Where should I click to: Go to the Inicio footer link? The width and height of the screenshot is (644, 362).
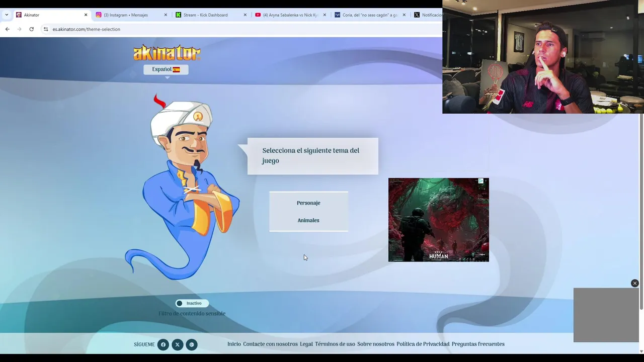click(x=234, y=344)
